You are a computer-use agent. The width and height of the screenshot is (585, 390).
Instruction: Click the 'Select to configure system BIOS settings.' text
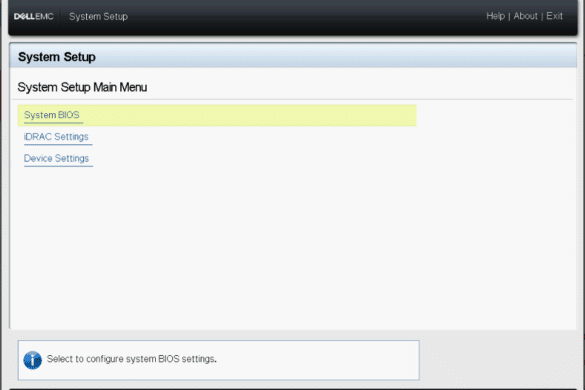tap(132, 359)
